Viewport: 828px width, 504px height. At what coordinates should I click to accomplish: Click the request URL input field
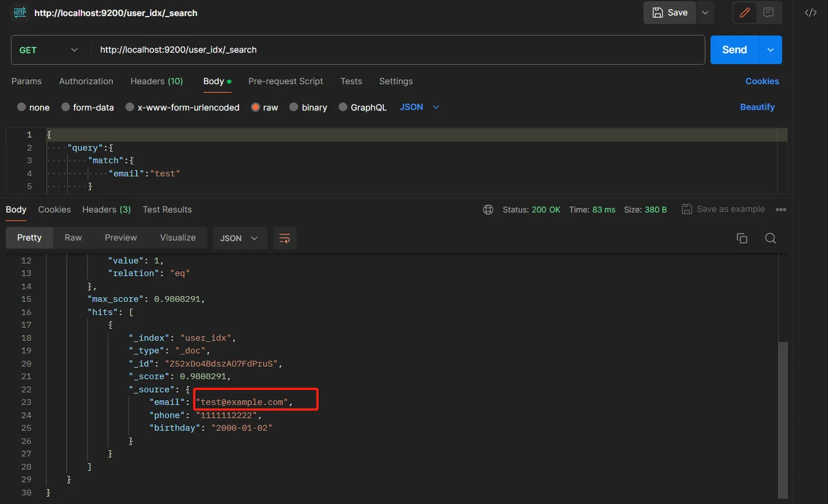tap(397, 50)
